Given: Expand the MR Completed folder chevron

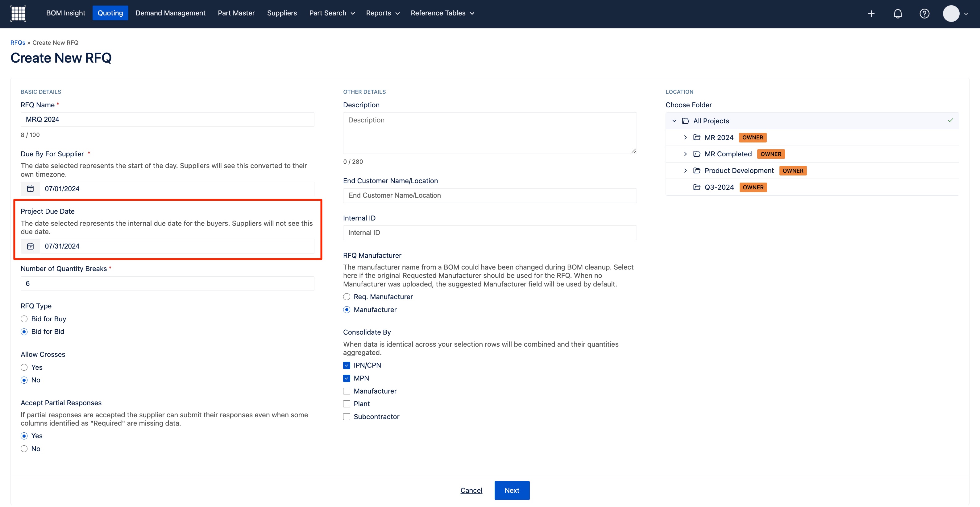Looking at the screenshot, I should [x=686, y=154].
